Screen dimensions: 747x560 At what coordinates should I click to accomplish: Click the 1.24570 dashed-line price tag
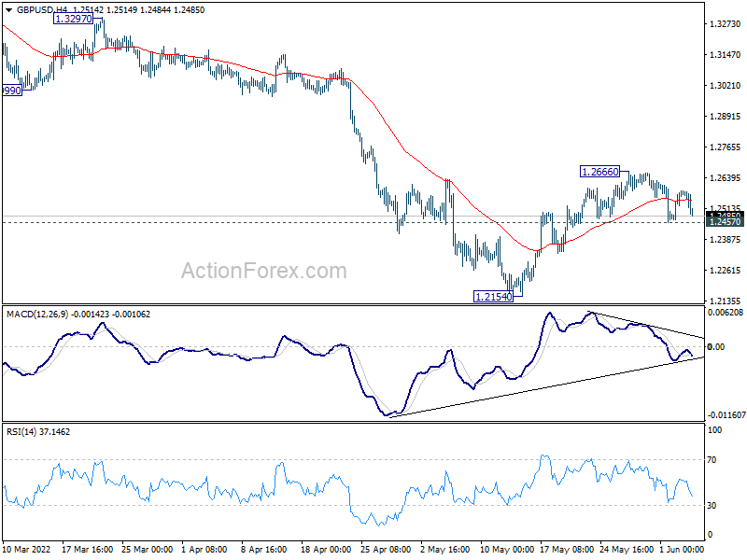pyautogui.click(x=725, y=222)
